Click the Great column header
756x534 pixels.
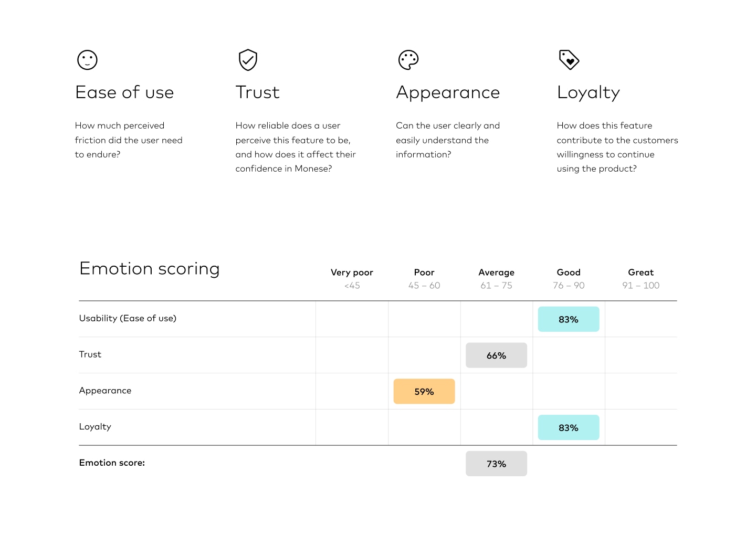click(x=640, y=273)
